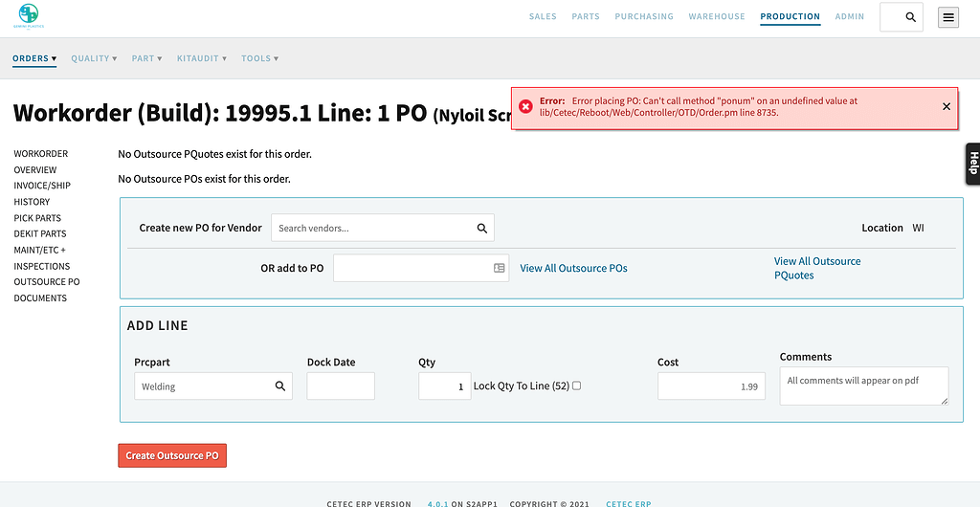Click the Prcpart field containing Welding
The height and width of the screenshot is (507, 980).
click(x=213, y=386)
